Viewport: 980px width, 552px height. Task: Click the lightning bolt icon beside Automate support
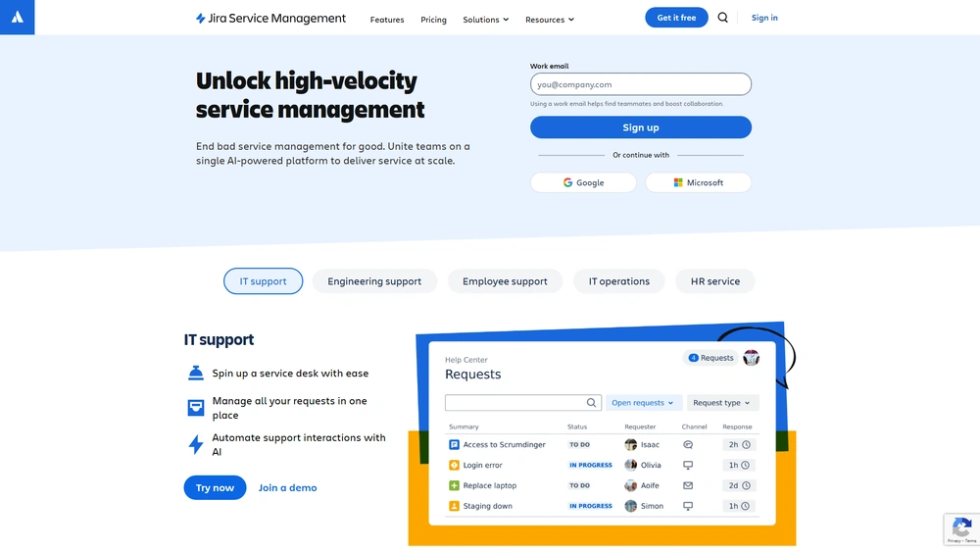196,444
